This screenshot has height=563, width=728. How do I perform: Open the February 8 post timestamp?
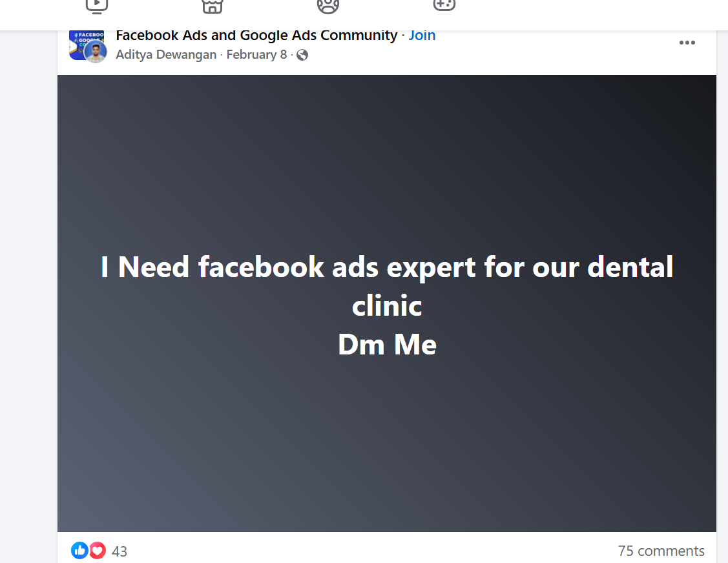pyautogui.click(x=256, y=55)
